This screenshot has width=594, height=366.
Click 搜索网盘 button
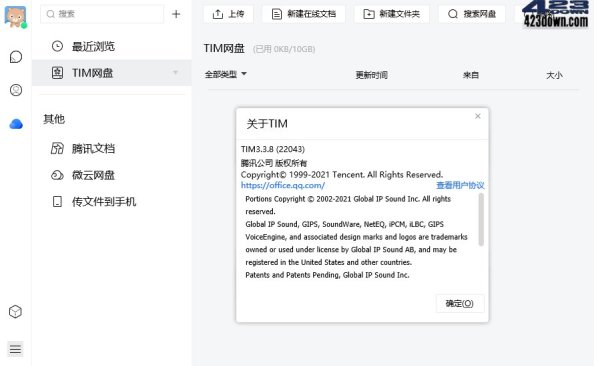pos(472,14)
